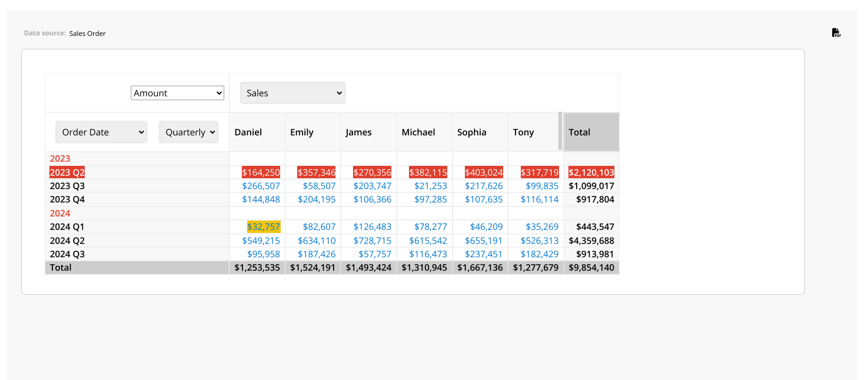
Task: Change the Quarterly interval dropdown
Action: click(x=188, y=132)
